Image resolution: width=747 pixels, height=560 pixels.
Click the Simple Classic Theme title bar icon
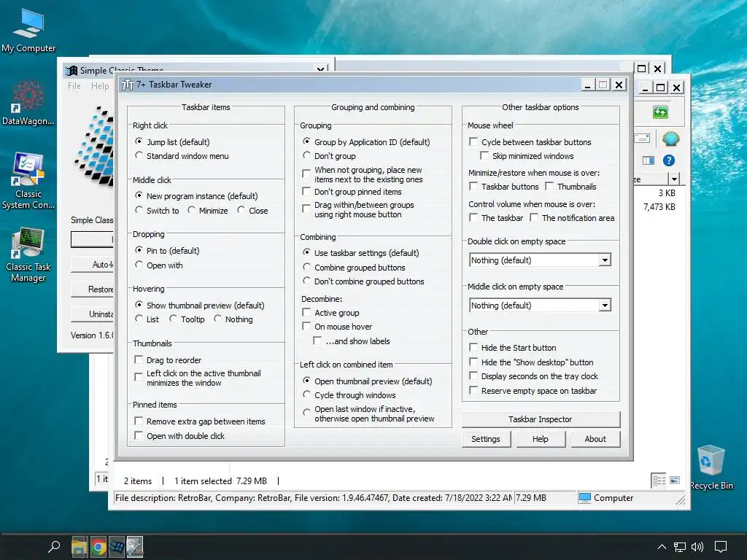tap(71, 71)
